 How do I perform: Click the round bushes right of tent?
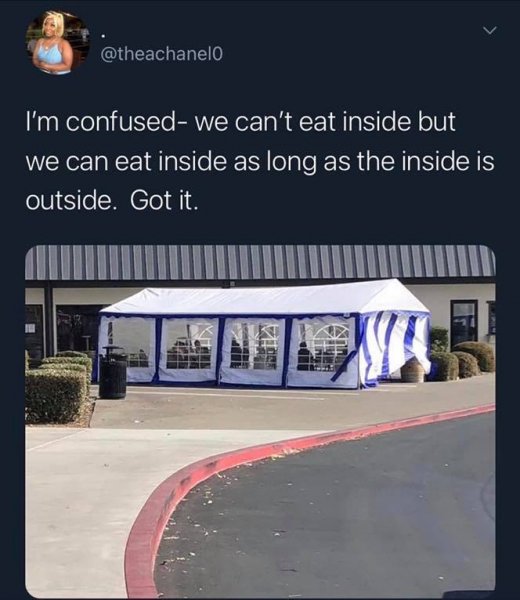click(x=461, y=360)
